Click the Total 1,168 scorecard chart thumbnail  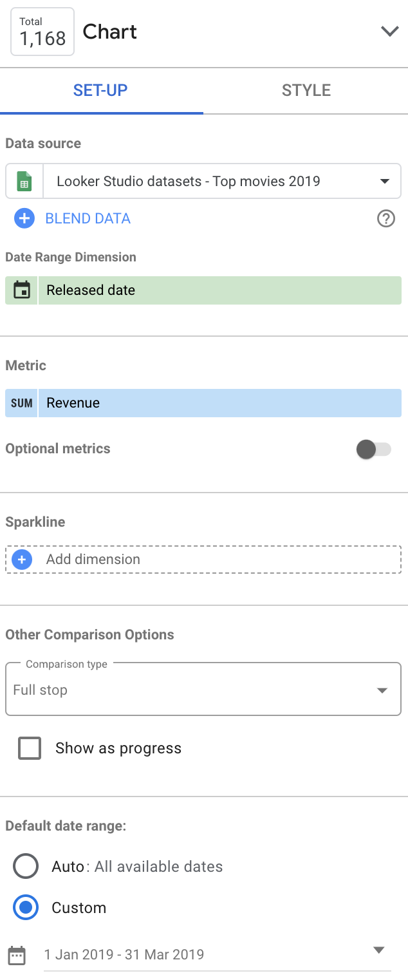pos(42,32)
